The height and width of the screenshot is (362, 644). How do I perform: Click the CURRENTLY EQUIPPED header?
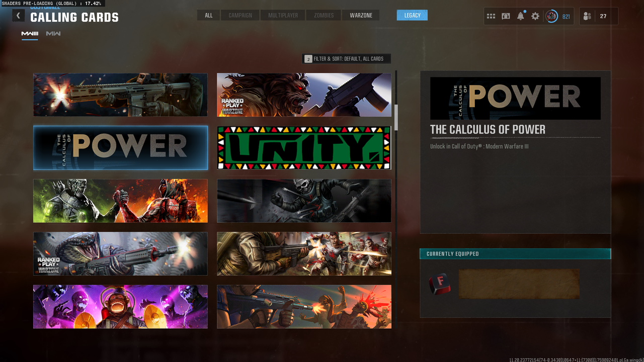pyautogui.click(x=515, y=254)
